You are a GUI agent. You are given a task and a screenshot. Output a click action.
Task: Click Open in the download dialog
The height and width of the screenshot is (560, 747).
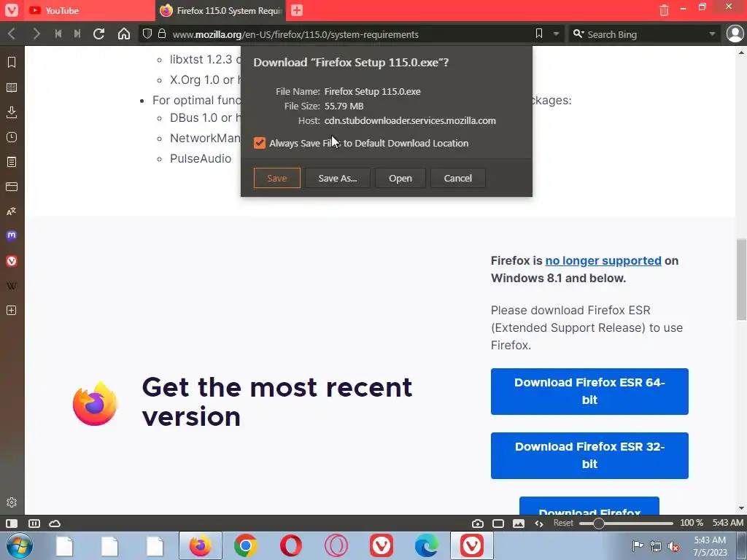pyautogui.click(x=400, y=178)
